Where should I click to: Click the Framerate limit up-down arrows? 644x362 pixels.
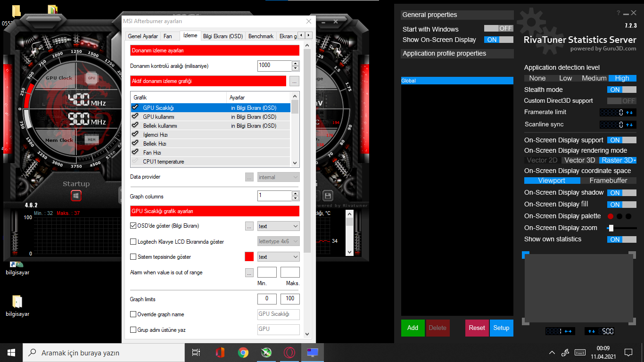(629, 113)
